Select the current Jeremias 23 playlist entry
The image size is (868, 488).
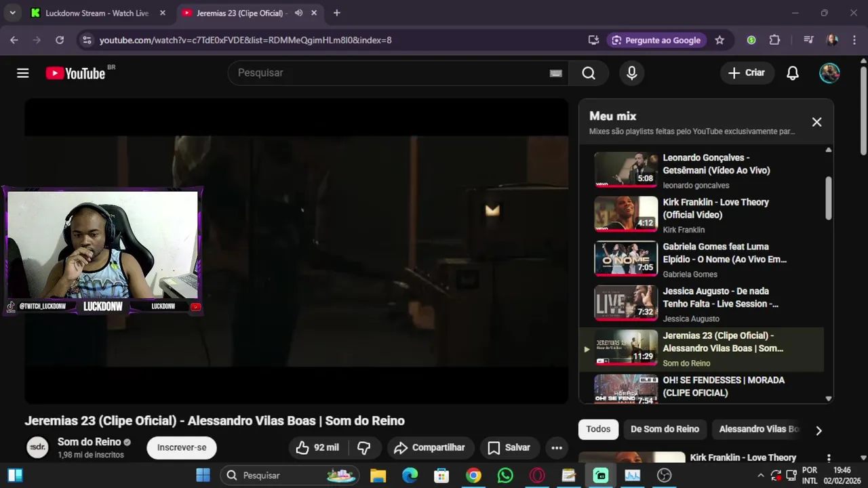701,348
